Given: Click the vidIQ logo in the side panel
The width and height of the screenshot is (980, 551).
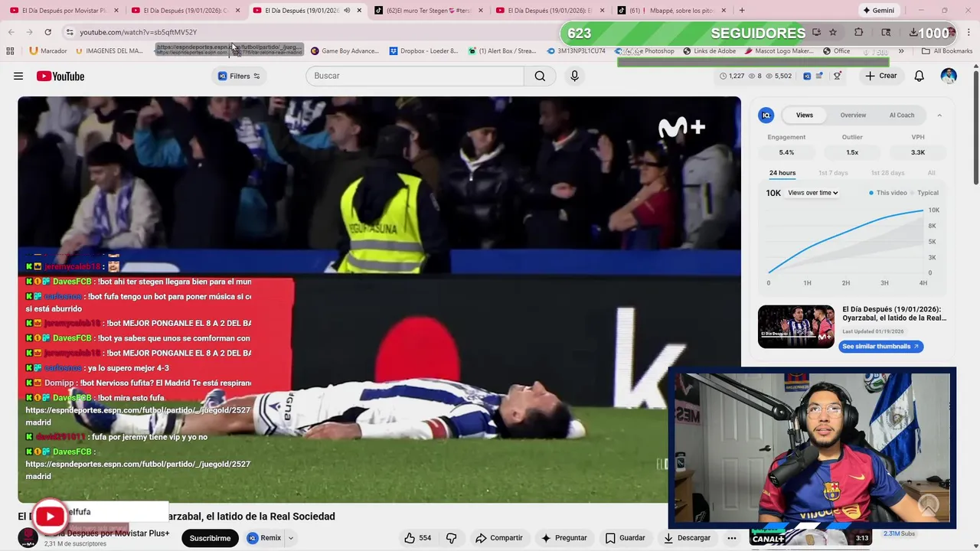Looking at the screenshot, I should (766, 116).
